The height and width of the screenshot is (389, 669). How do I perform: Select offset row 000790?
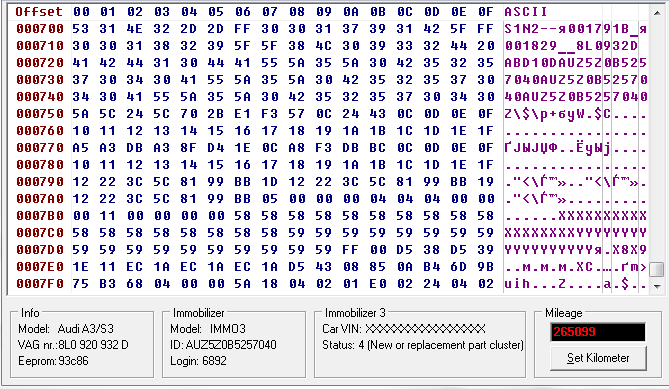point(40,182)
